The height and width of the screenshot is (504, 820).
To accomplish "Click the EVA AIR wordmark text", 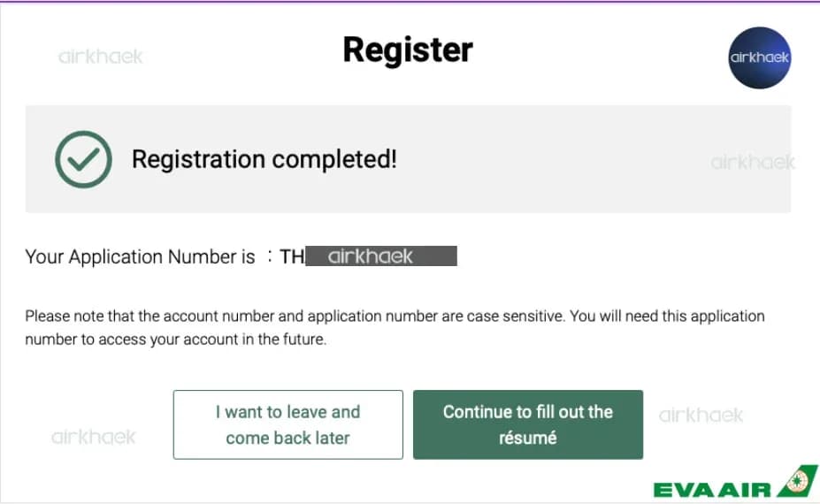I will pyautogui.click(x=712, y=488).
